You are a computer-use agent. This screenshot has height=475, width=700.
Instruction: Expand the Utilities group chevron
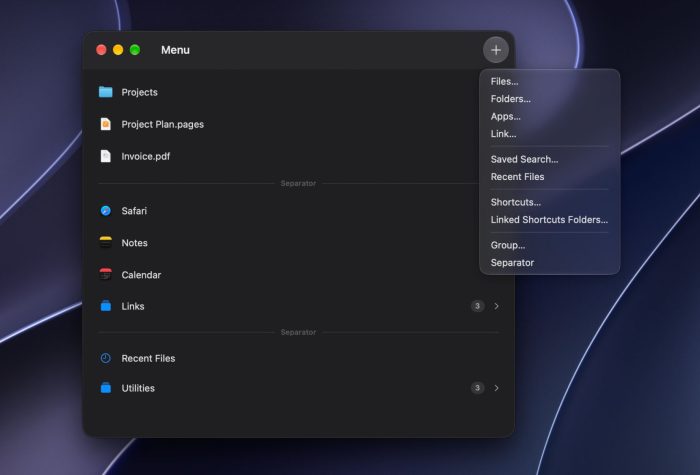(x=496, y=388)
